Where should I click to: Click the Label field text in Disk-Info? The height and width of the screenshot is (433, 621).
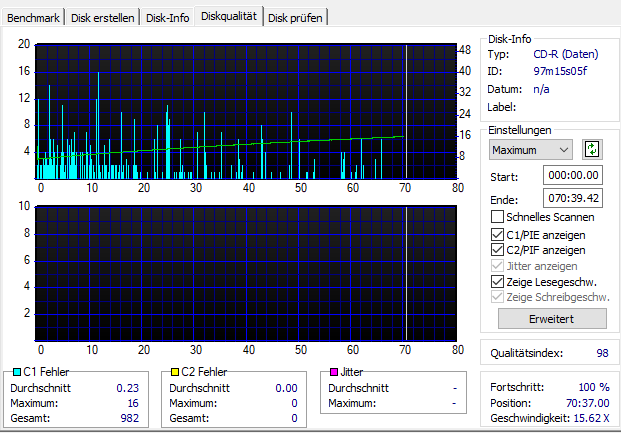[501, 107]
